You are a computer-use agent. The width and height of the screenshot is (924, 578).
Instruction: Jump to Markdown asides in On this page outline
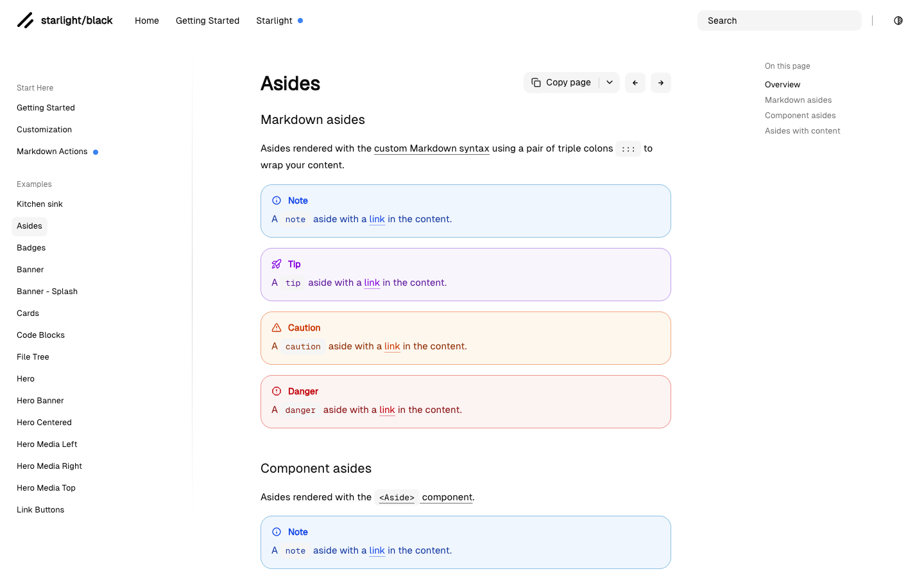[798, 100]
